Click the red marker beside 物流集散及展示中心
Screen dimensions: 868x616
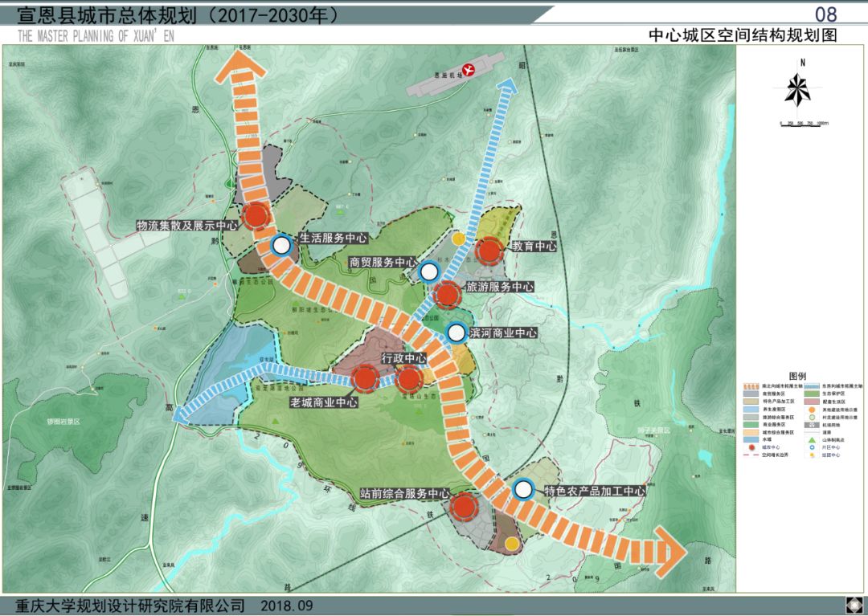(x=256, y=216)
